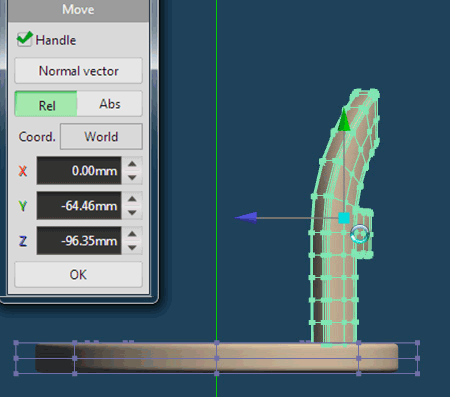Click the Z value input field
Image resolution: width=450 pixels, height=397 pixels.
coord(79,241)
